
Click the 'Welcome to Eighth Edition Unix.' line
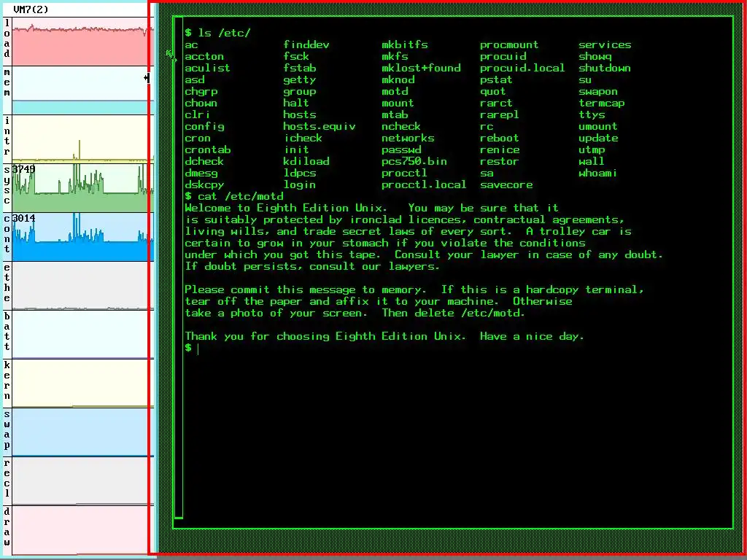(x=371, y=208)
